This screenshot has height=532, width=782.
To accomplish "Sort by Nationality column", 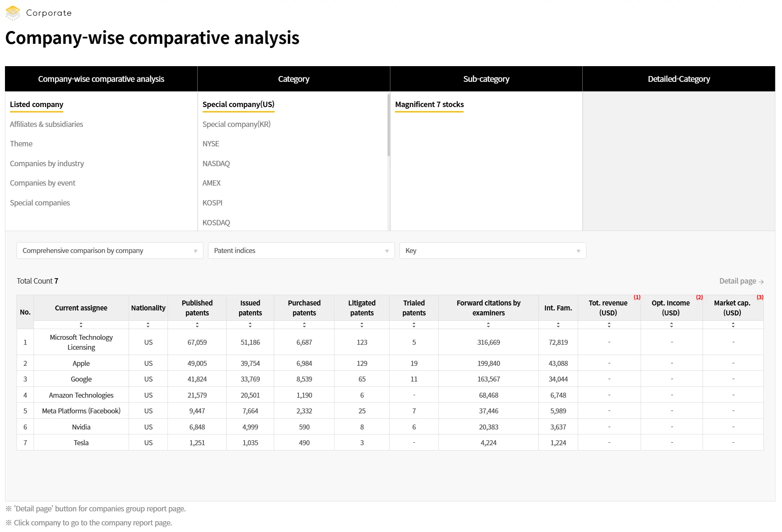I will [x=148, y=325].
